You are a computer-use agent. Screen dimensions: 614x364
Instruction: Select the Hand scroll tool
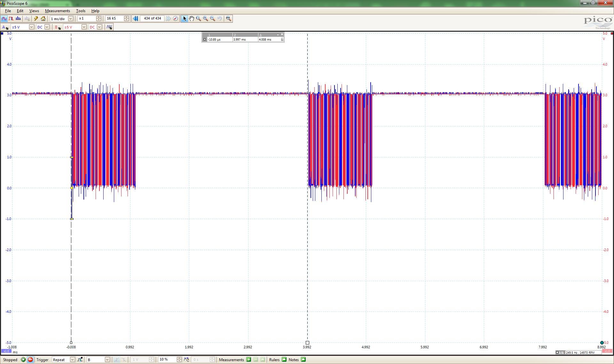[192, 19]
